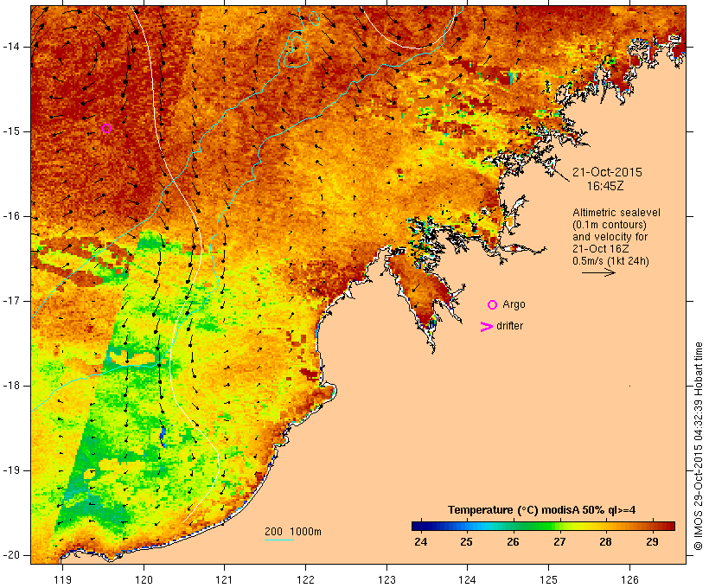
Task: Click the dark blue end of the color bar
Action: pyautogui.click(x=418, y=526)
